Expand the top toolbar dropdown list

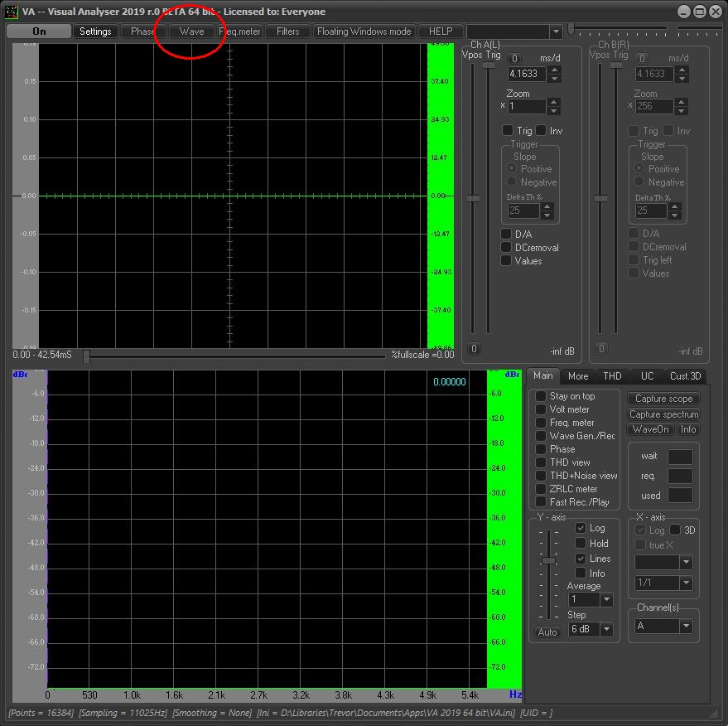pos(556,31)
